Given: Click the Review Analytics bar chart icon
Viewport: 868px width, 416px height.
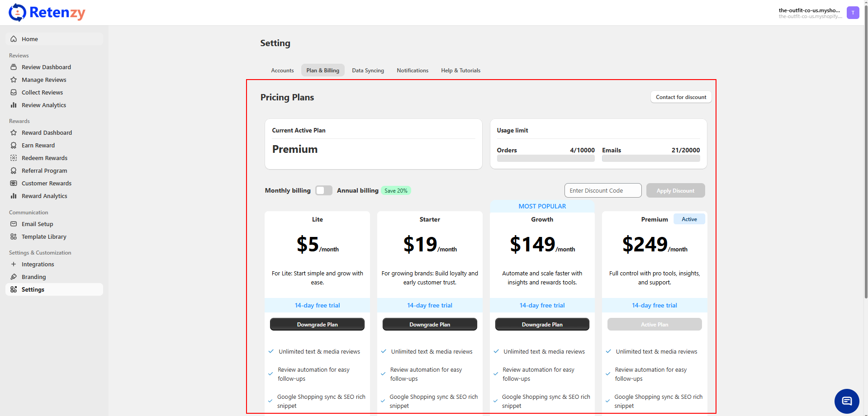Looking at the screenshot, I should coord(14,105).
